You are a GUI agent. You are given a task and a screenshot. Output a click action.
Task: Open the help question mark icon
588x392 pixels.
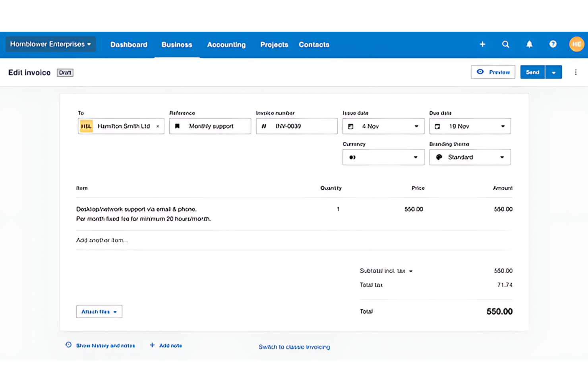[553, 44]
